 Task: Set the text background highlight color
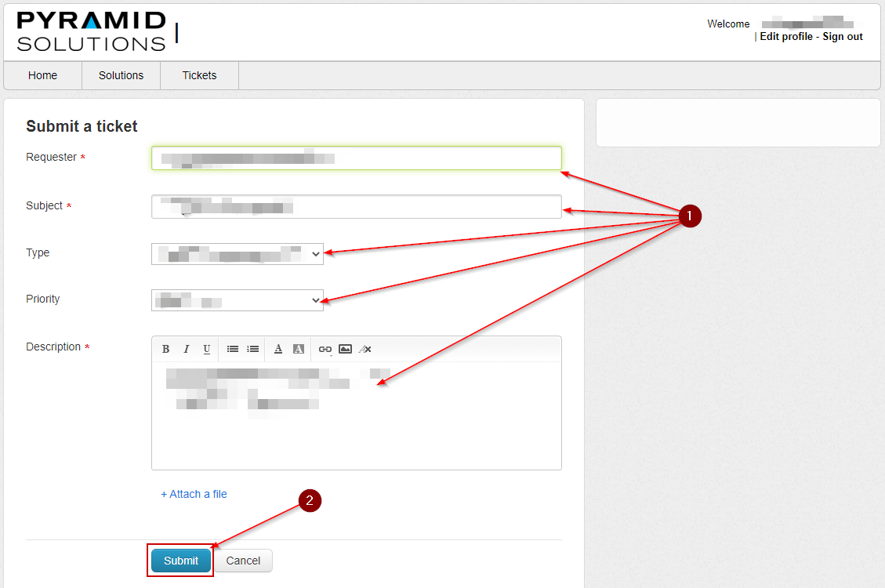pos(299,350)
